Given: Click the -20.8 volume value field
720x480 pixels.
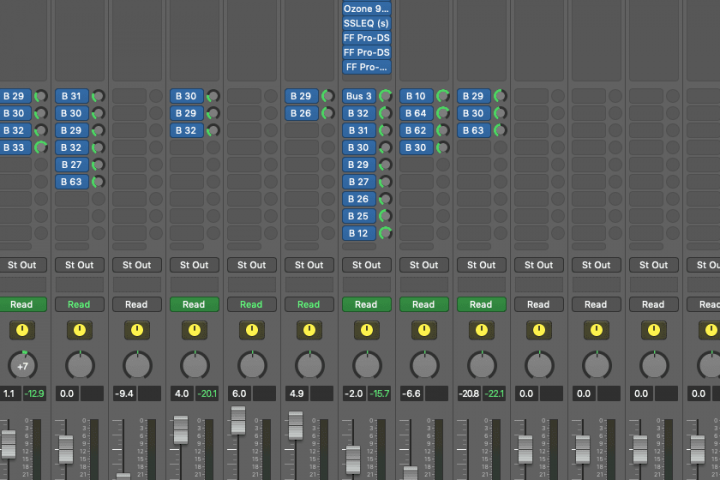Looking at the screenshot, I should pos(468,394).
